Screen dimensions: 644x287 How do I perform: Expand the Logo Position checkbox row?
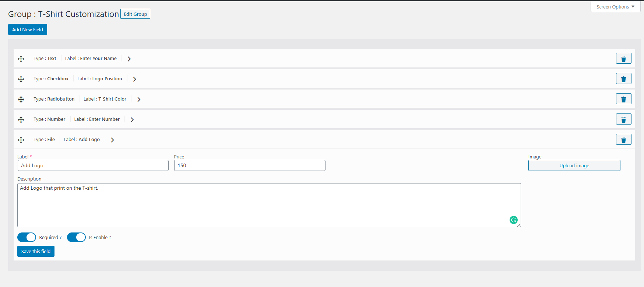point(135,79)
